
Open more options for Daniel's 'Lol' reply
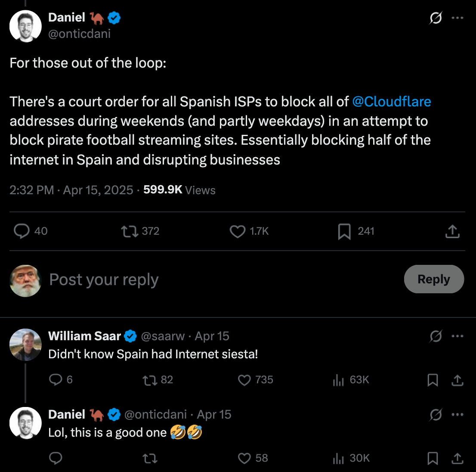[x=457, y=415]
